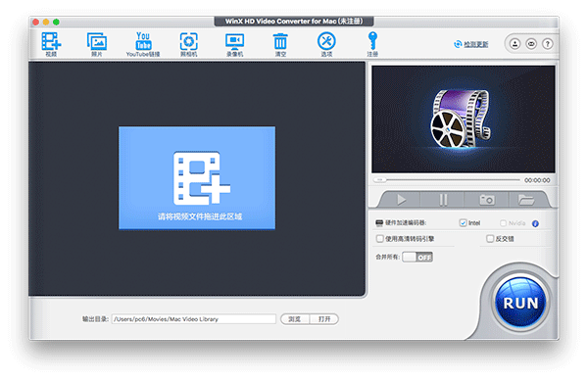588x381 pixels.
Task: Play the preview video
Action: [x=401, y=200]
